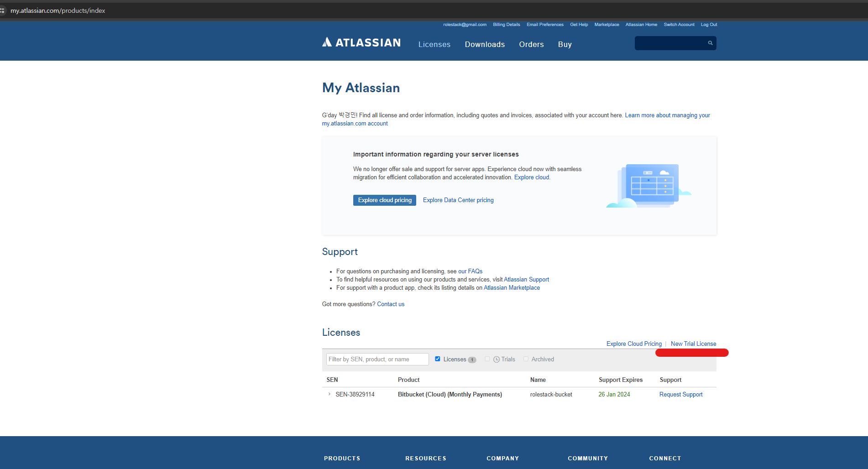This screenshot has width=868, height=469.
Task: Click Explore Cloud Pricing above table
Action: pyautogui.click(x=634, y=344)
